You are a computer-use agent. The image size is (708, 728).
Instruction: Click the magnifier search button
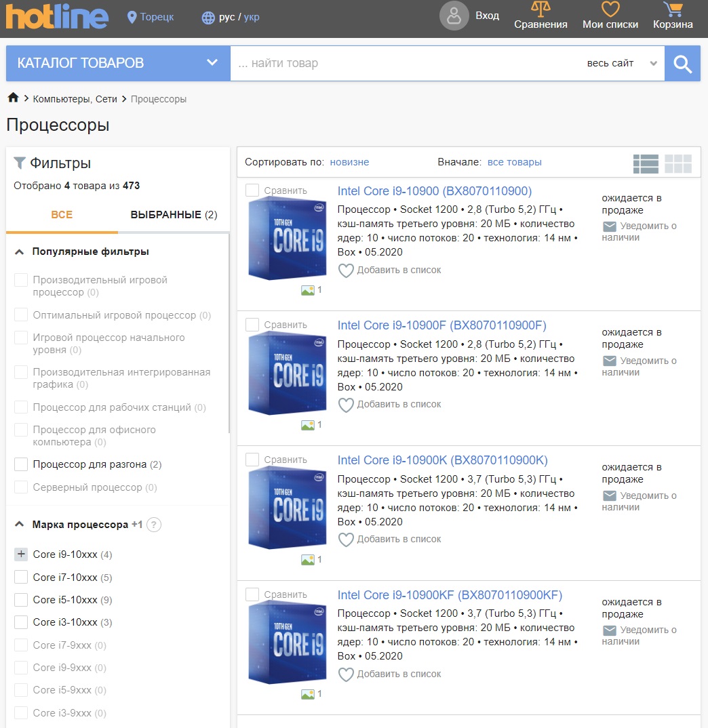click(x=682, y=64)
